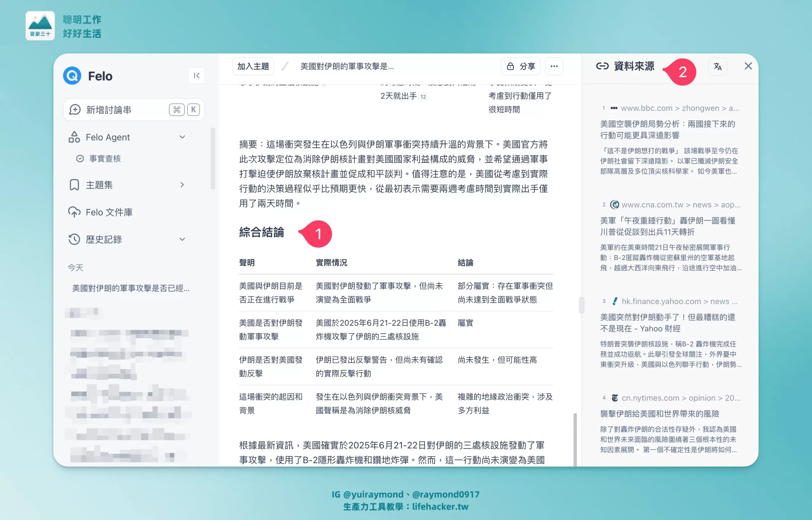Click the Felo logo icon

(x=72, y=76)
